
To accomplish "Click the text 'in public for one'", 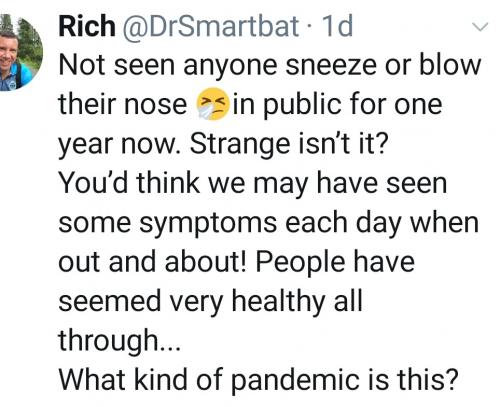I will (x=337, y=105).
